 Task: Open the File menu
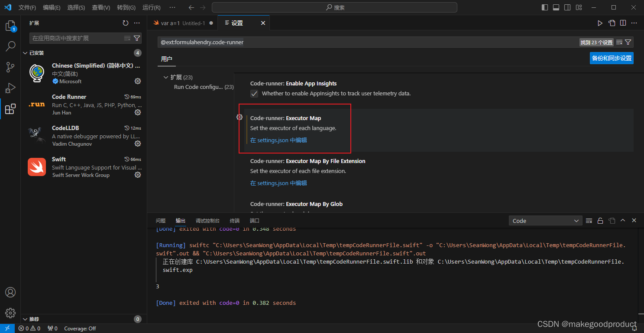click(27, 7)
